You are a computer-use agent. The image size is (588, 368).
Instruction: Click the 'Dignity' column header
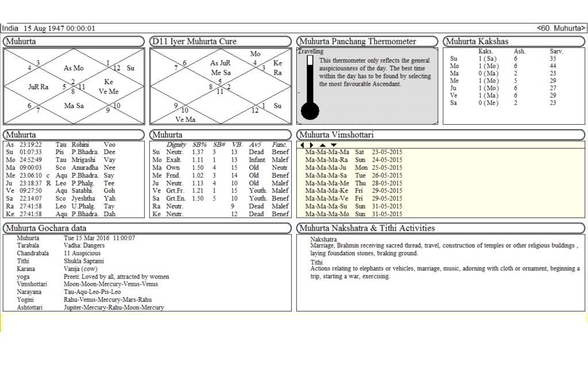176,144
